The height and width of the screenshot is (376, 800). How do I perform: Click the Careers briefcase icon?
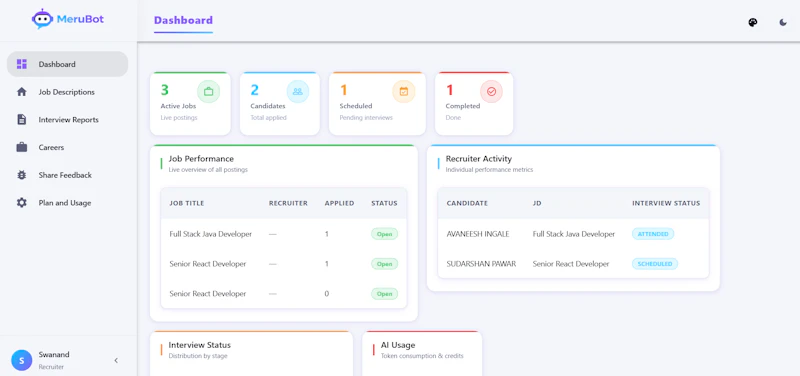(x=21, y=147)
